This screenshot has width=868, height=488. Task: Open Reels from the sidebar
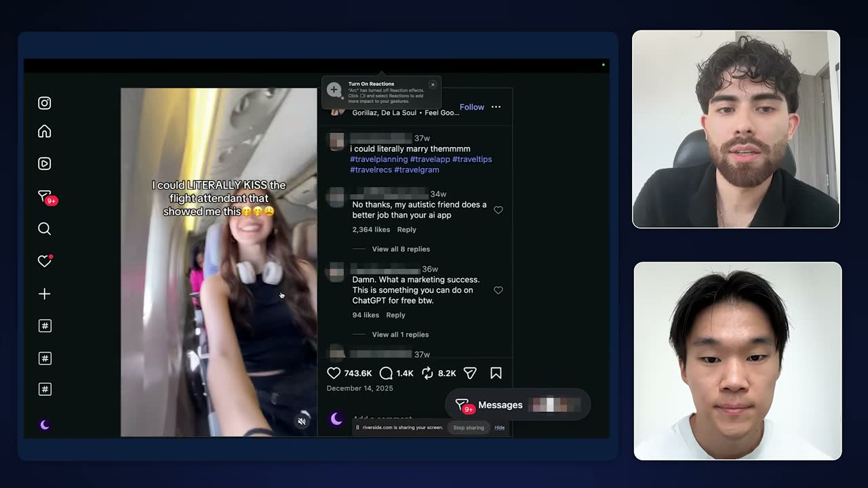pyautogui.click(x=44, y=163)
